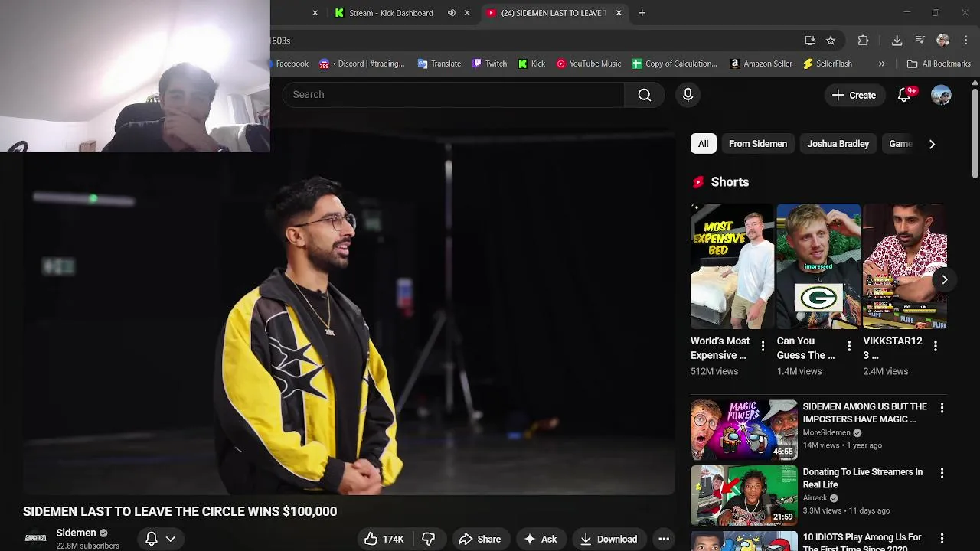The image size is (980, 551).
Task: Activate voice search microphone icon
Action: pyautogui.click(x=688, y=95)
